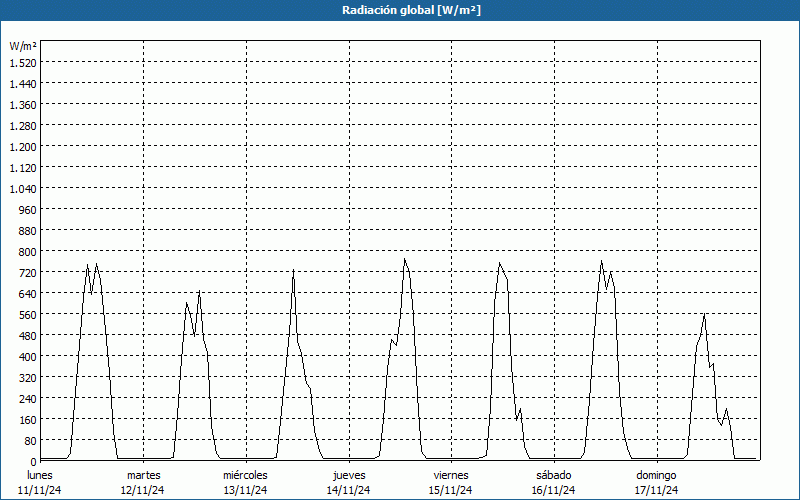The height and width of the screenshot is (500, 800).
Task: Click the 11/11/24 date label
Action: click(40, 490)
